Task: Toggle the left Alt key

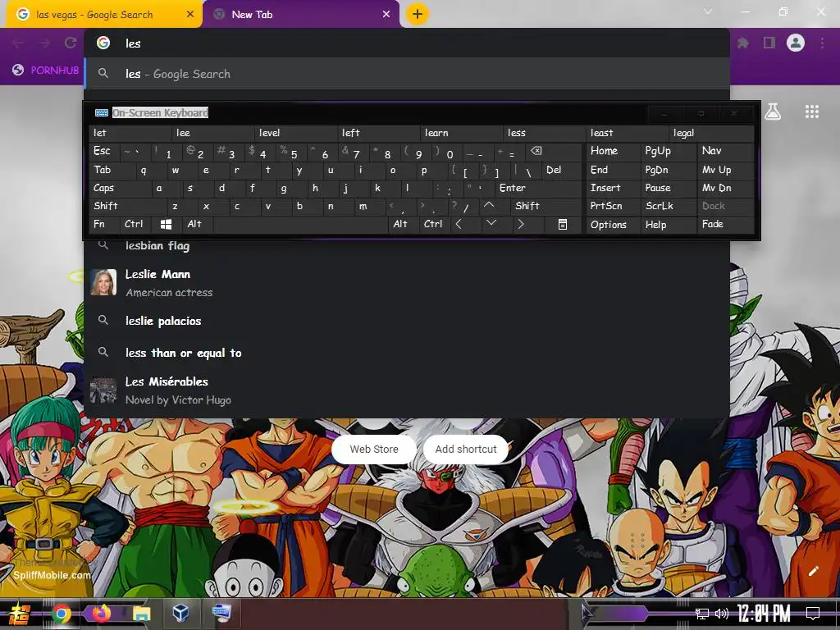Action: tap(197, 225)
